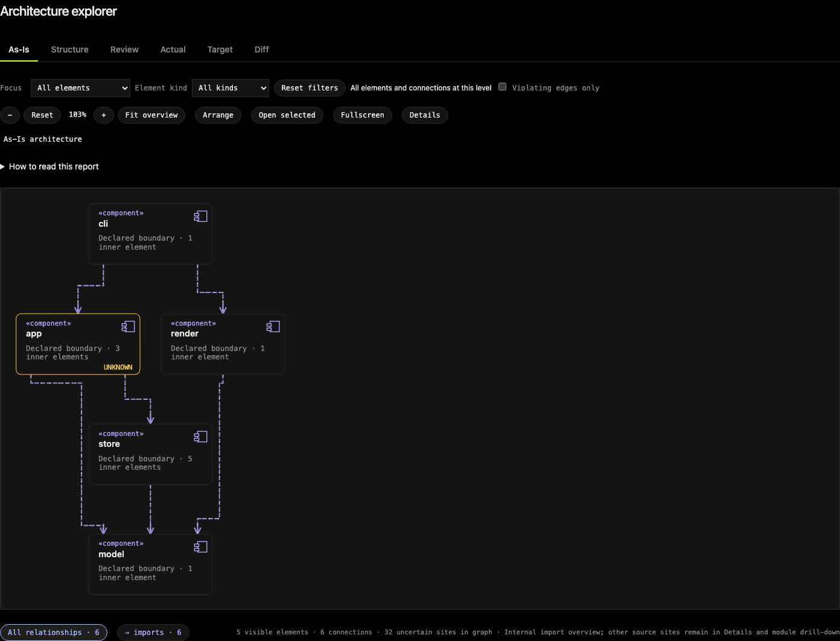Image resolution: width=840 pixels, height=641 pixels.
Task: Click the component icon on cli node
Action: pyautogui.click(x=200, y=216)
